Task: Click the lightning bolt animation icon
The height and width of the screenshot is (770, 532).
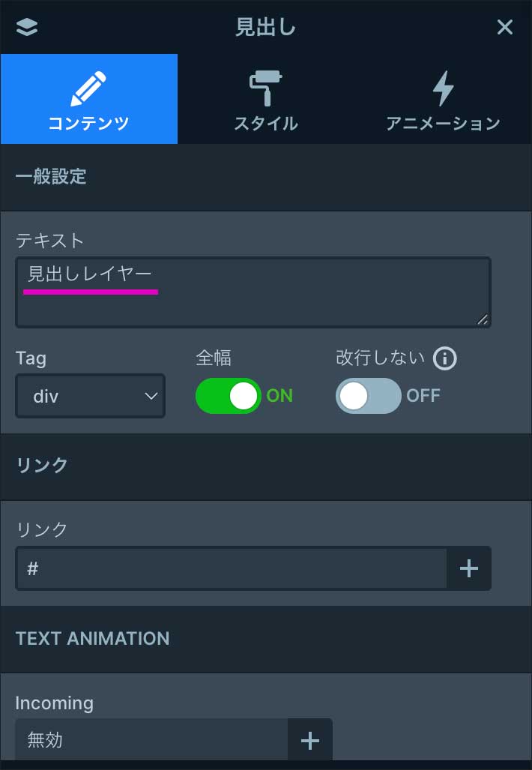Action: [443, 89]
